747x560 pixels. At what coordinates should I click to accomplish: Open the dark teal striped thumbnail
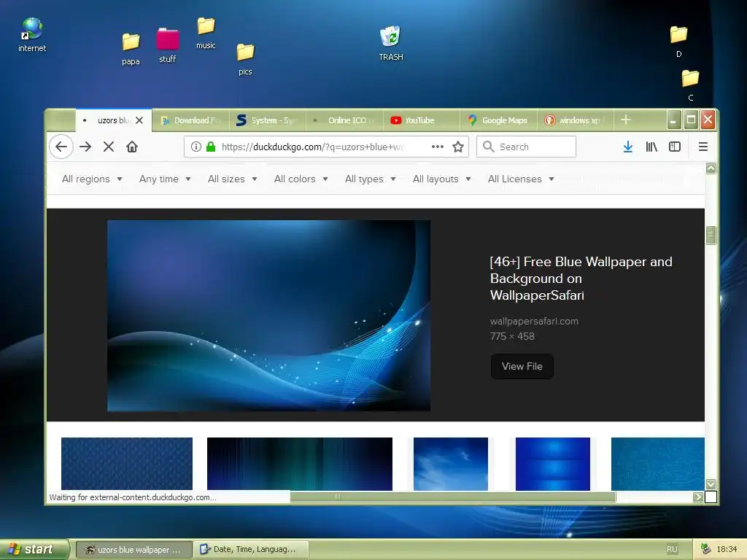pos(300,464)
